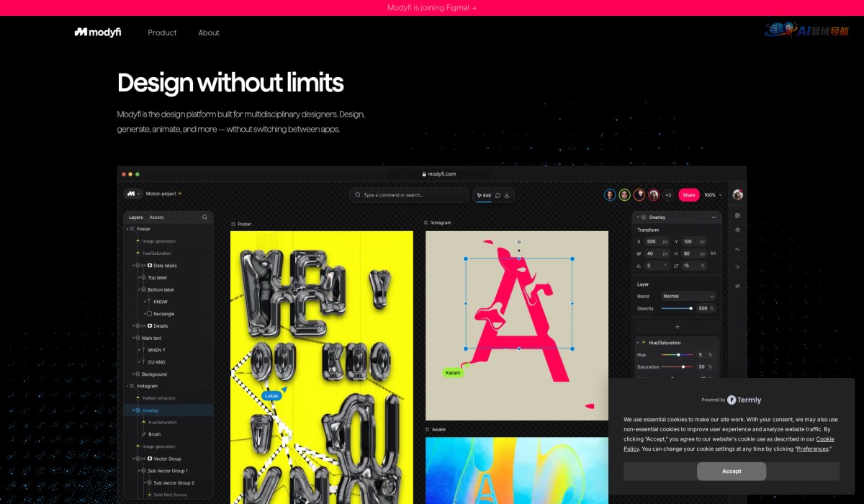Image resolution: width=864 pixels, height=504 pixels.
Task: Click the Opacity slider handle
Action: tap(690, 308)
